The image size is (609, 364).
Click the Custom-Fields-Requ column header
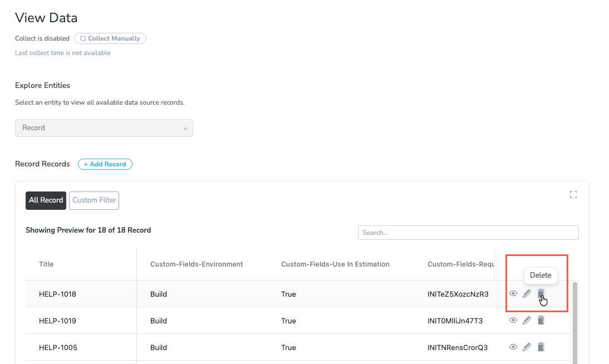[460, 264]
